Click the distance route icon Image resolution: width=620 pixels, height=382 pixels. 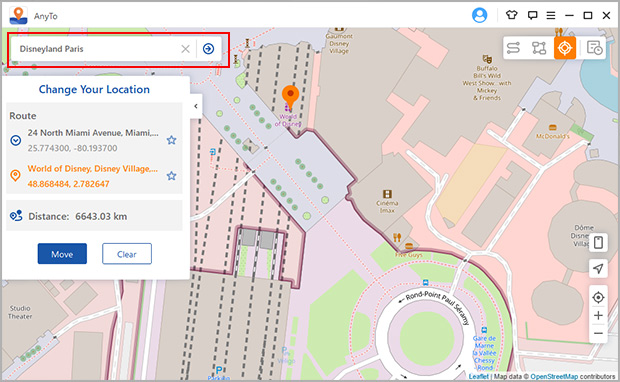(16, 216)
